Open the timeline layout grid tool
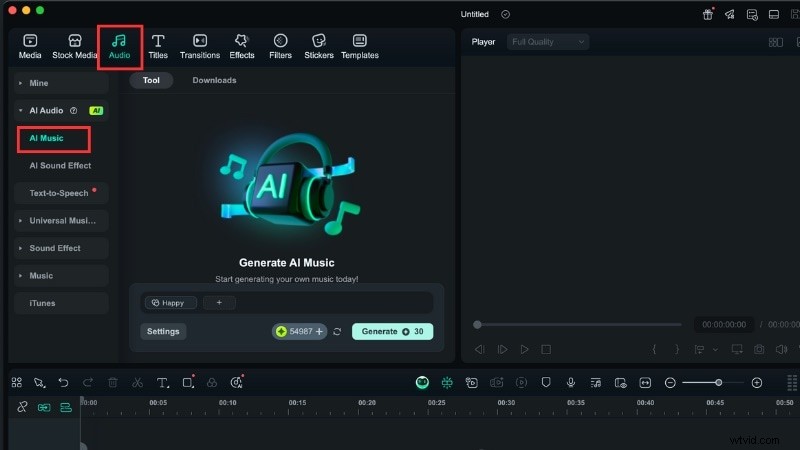 point(17,382)
